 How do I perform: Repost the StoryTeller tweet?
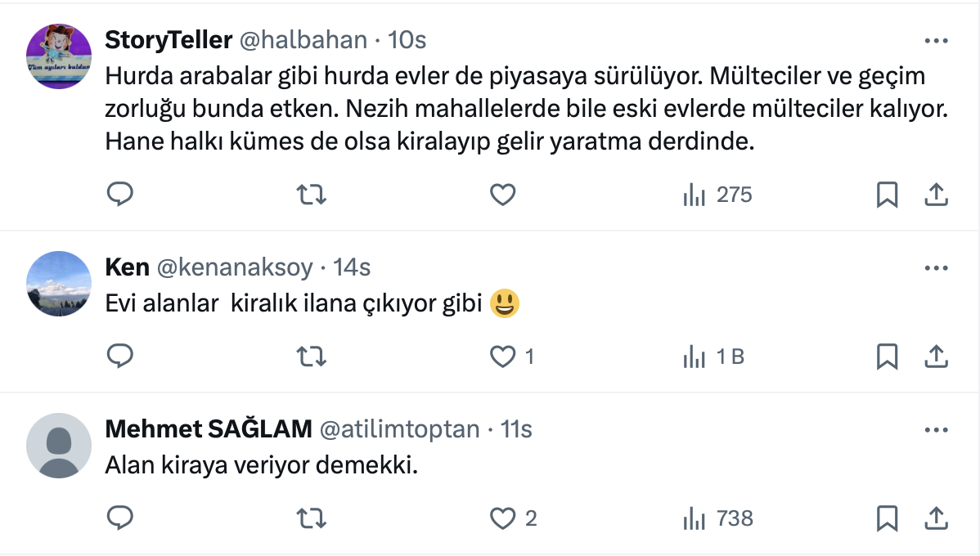tap(311, 195)
